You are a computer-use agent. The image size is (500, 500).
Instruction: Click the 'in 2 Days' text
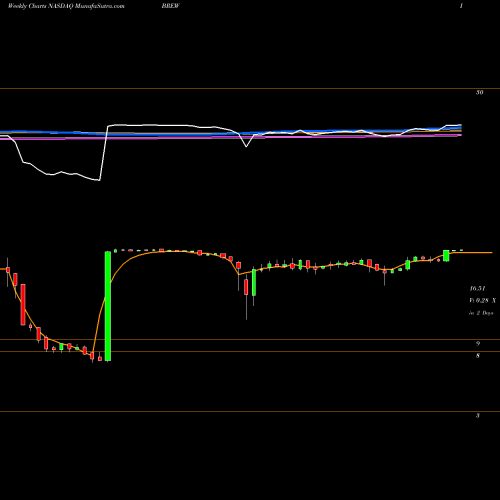click(481, 313)
